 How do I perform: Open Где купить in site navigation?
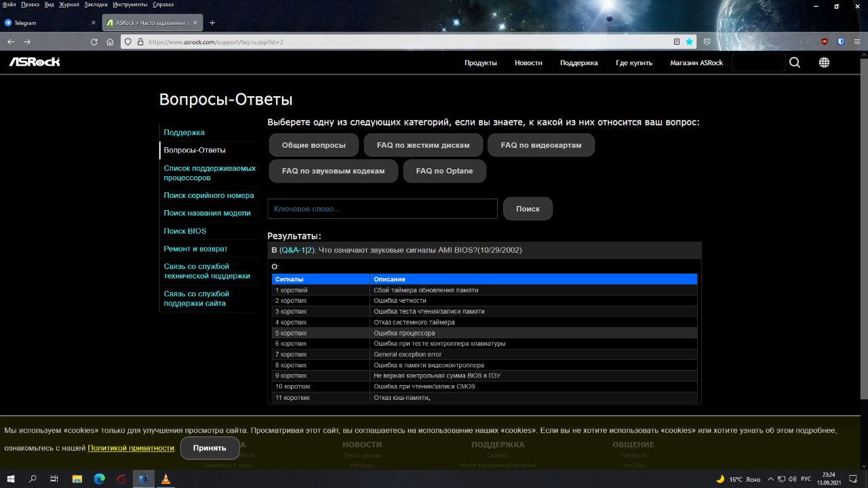click(x=634, y=62)
